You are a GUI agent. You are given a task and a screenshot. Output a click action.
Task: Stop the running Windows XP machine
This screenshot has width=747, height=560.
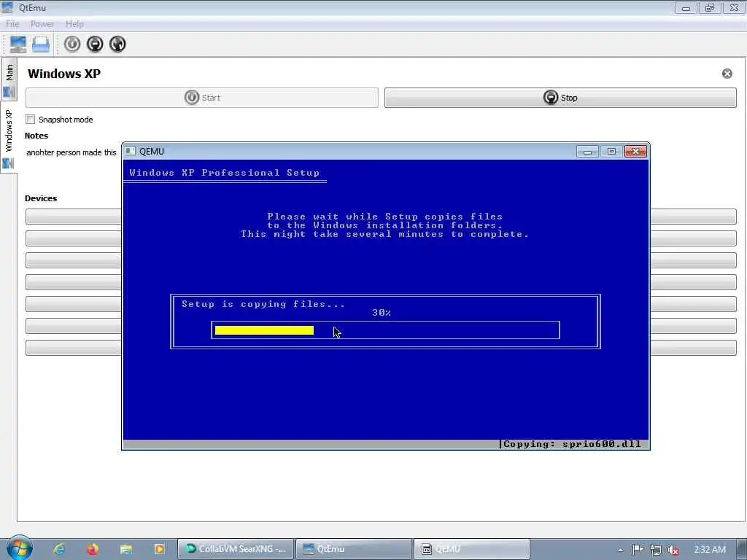(560, 98)
